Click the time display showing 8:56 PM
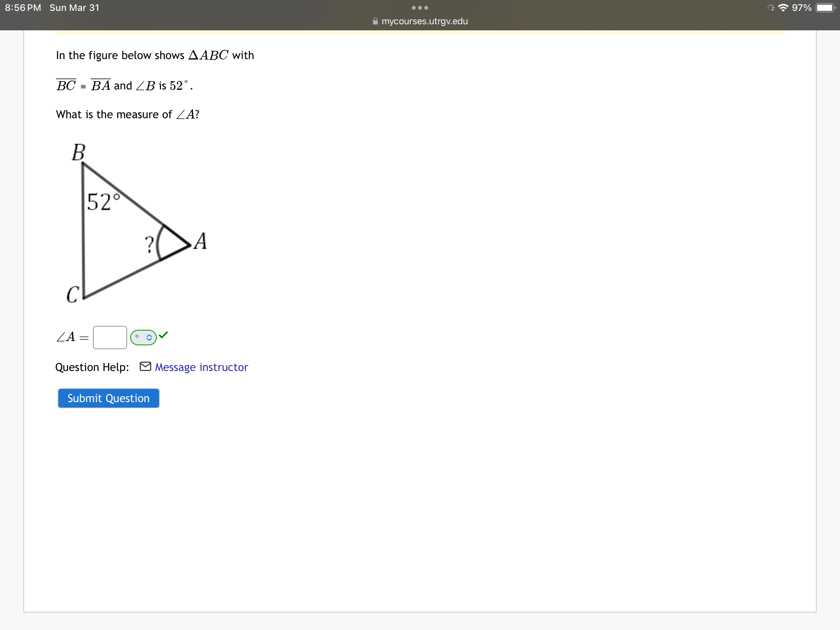The image size is (840, 630). pos(23,7)
